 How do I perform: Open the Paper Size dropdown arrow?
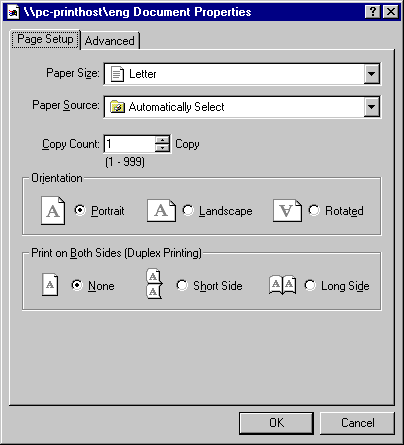point(372,74)
